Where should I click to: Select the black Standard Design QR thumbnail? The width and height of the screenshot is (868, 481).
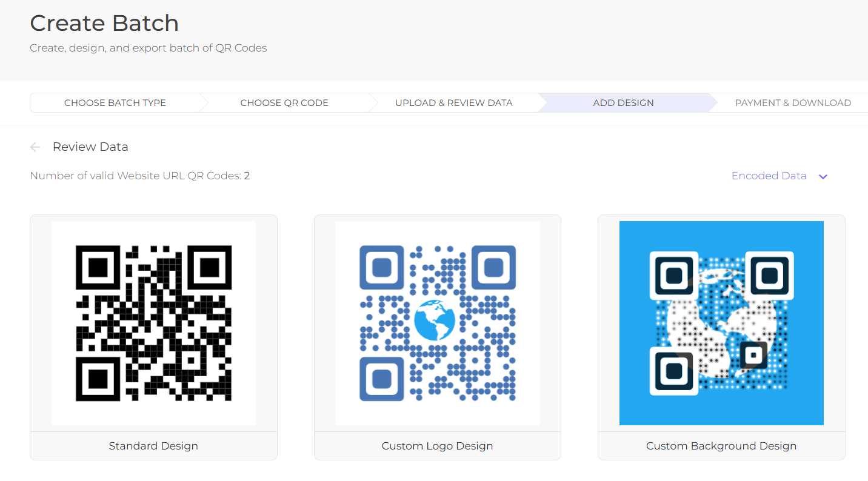153,323
